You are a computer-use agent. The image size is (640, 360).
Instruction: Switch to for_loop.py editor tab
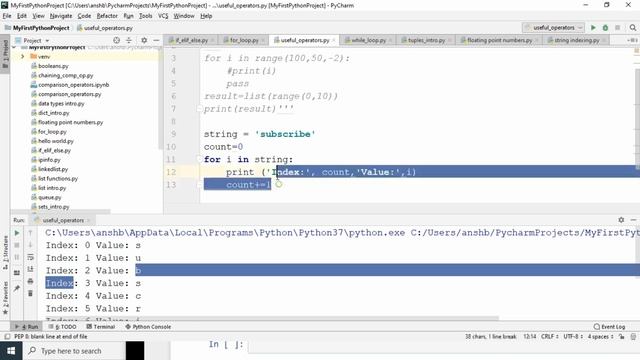[243, 40]
